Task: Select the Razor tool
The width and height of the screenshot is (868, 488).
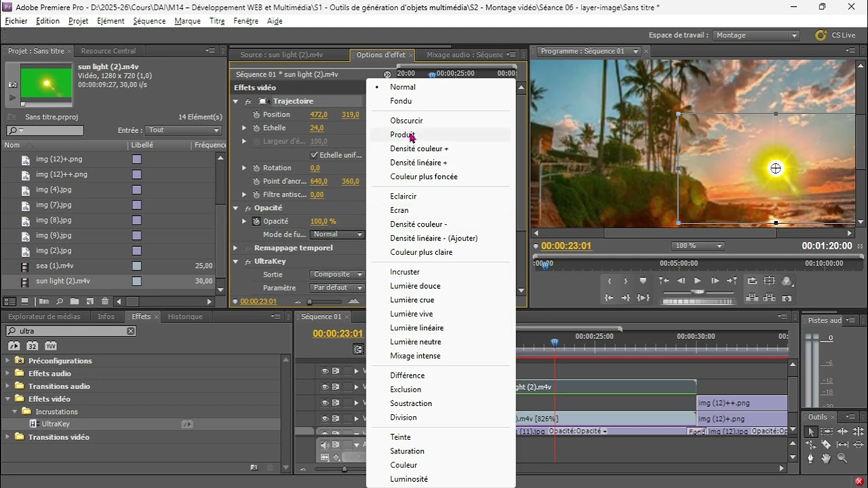Action: coord(827,445)
